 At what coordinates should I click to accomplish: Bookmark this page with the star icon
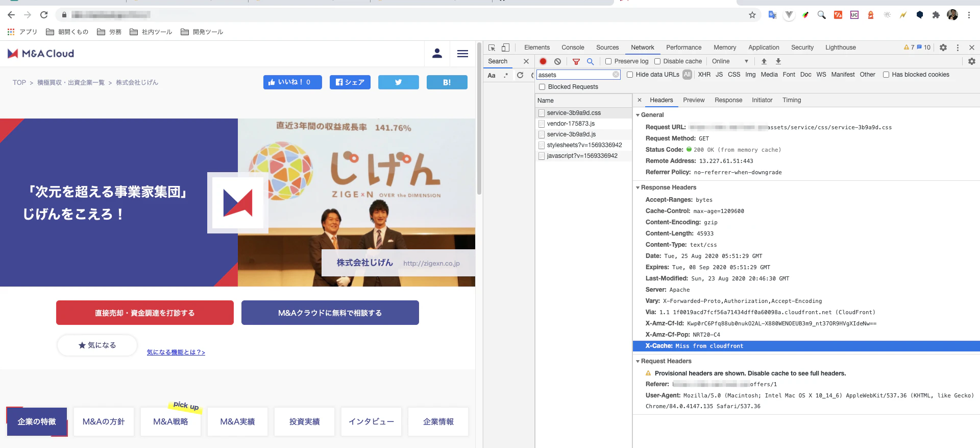coord(752,15)
